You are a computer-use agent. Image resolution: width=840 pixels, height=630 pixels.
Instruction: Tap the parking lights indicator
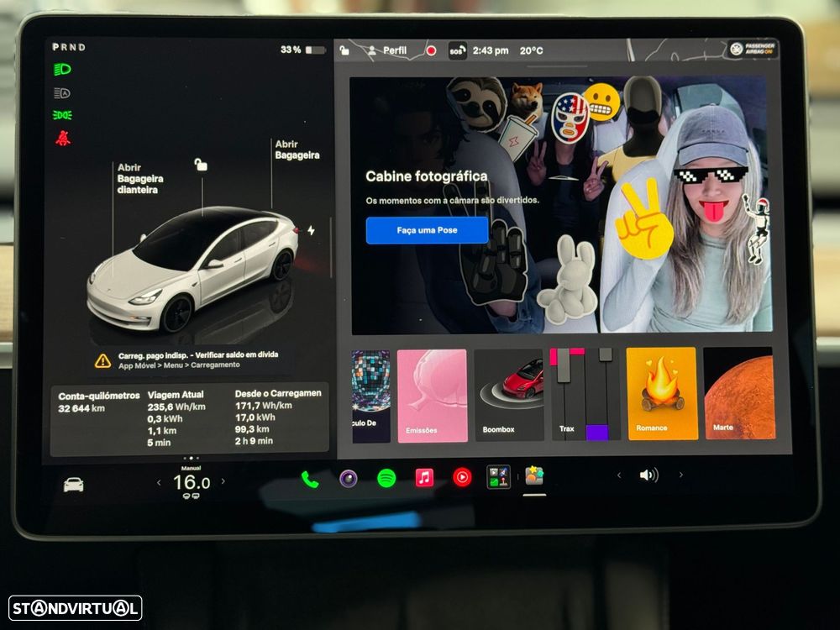(x=62, y=115)
